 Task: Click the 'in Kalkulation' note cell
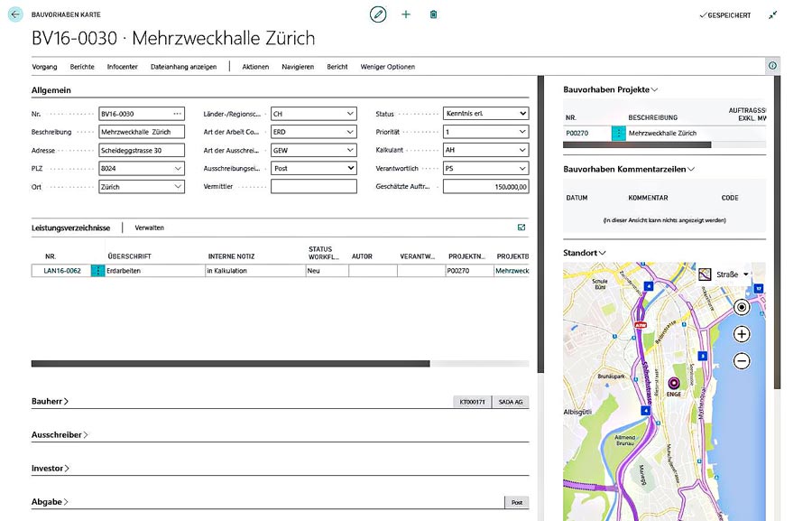click(x=255, y=271)
